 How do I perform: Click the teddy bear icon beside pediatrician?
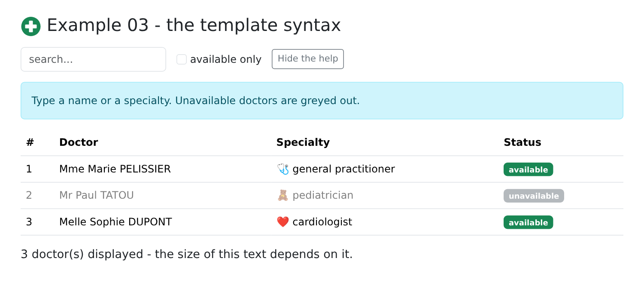(x=283, y=196)
